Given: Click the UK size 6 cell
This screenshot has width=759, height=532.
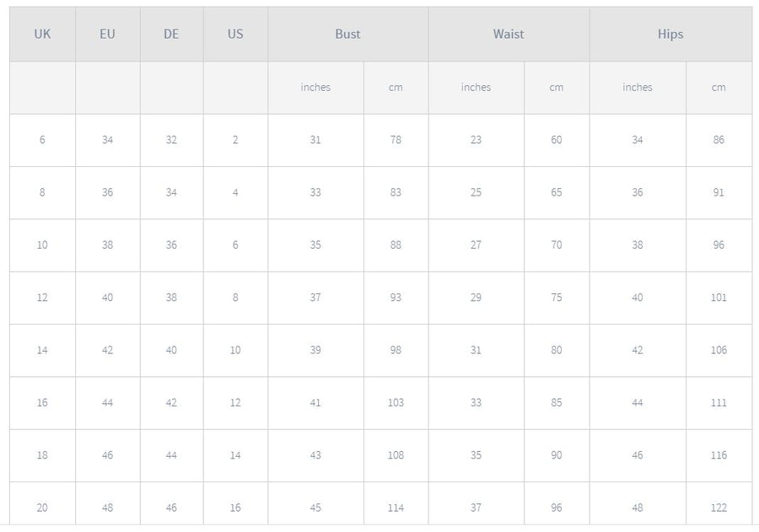Looking at the screenshot, I should pyautogui.click(x=42, y=140).
